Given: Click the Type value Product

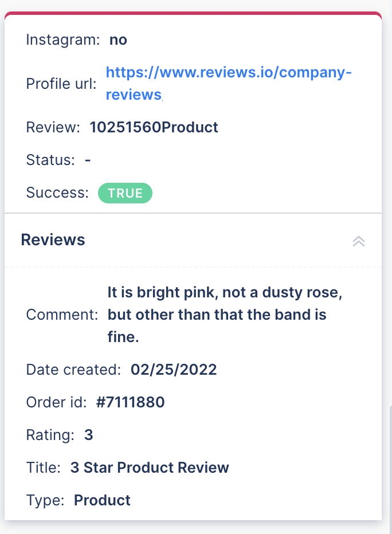Looking at the screenshot, I should click(x=102, y=500).
